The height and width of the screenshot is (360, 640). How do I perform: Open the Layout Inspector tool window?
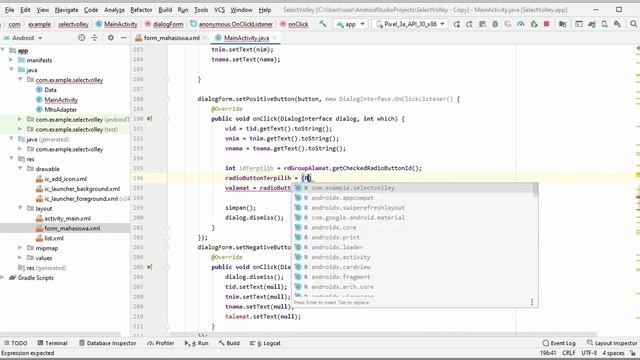pos(611,343)
